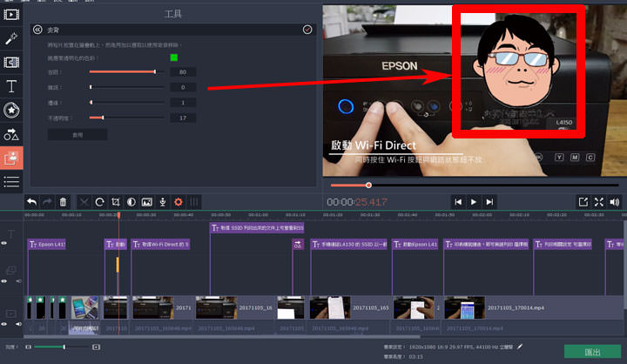
Task: Open the Import media tab in sidebar
Action: click(11, 15)
